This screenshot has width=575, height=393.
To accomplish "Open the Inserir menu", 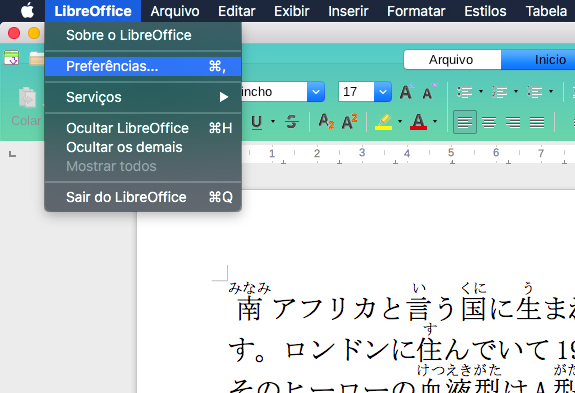I will pyautogui.click(x=348, y=11).
